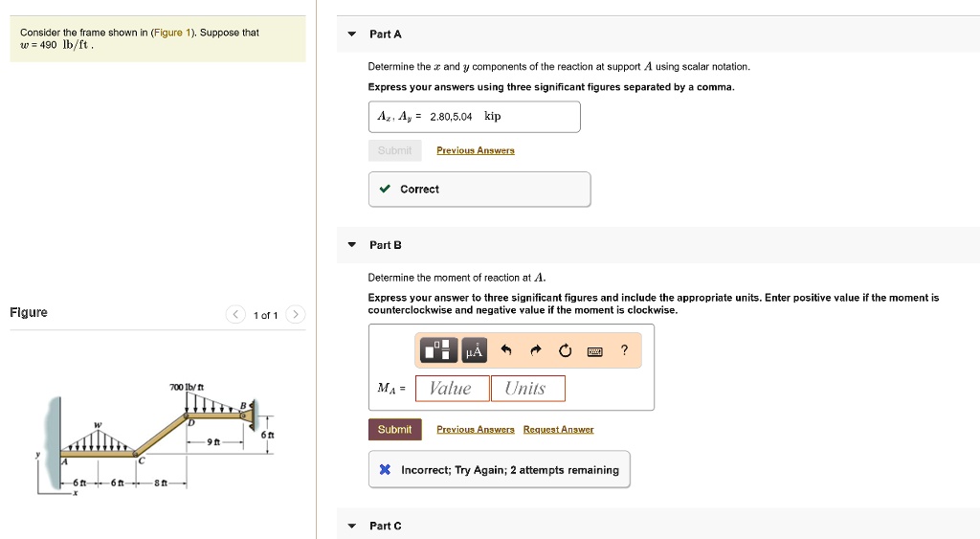Show keyboard shortcuts icon

pyautogui.click(x=594, y=351)
